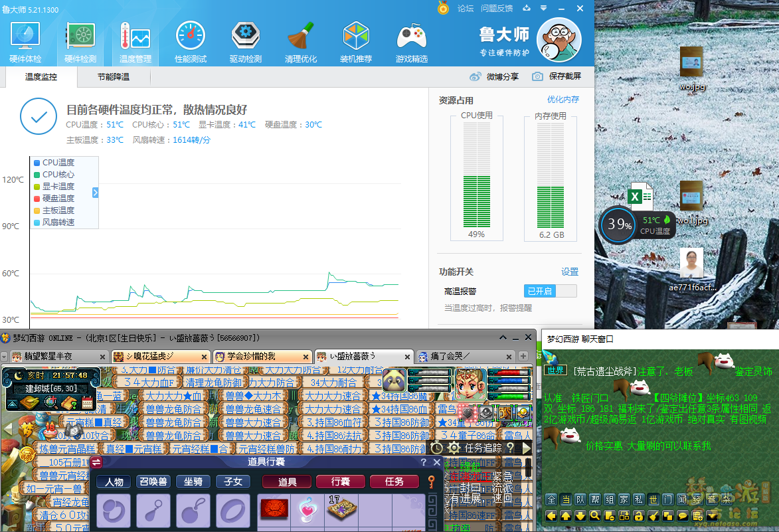Toggle 帮 guild channel filter
The image size is (779, 532).
coord(594,499)
